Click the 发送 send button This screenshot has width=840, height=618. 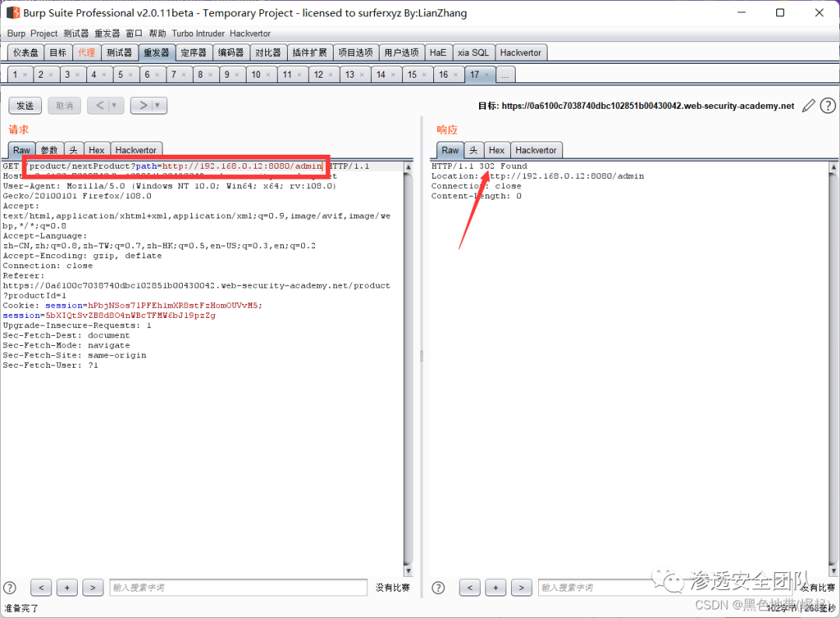(25, 106)
